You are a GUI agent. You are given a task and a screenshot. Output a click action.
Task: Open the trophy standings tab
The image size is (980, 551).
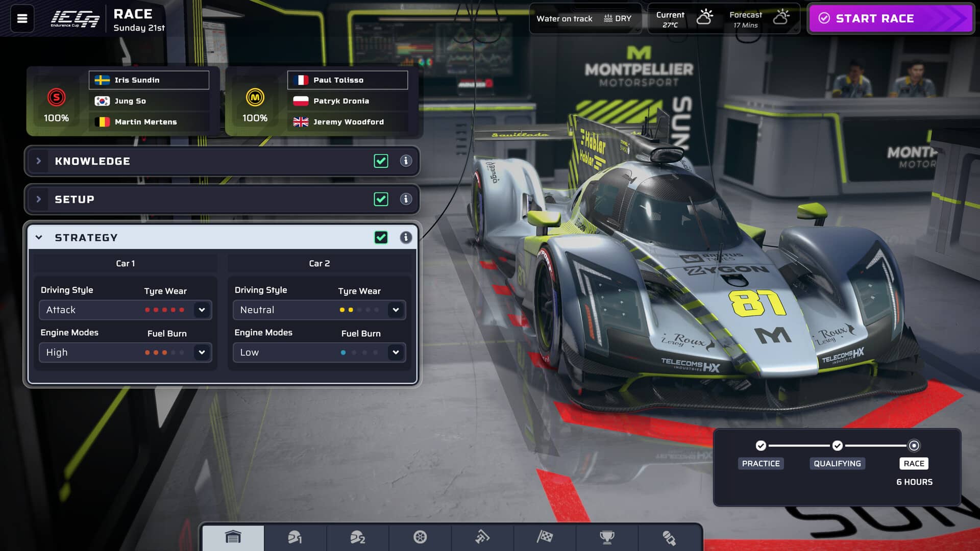coord(607,537)
